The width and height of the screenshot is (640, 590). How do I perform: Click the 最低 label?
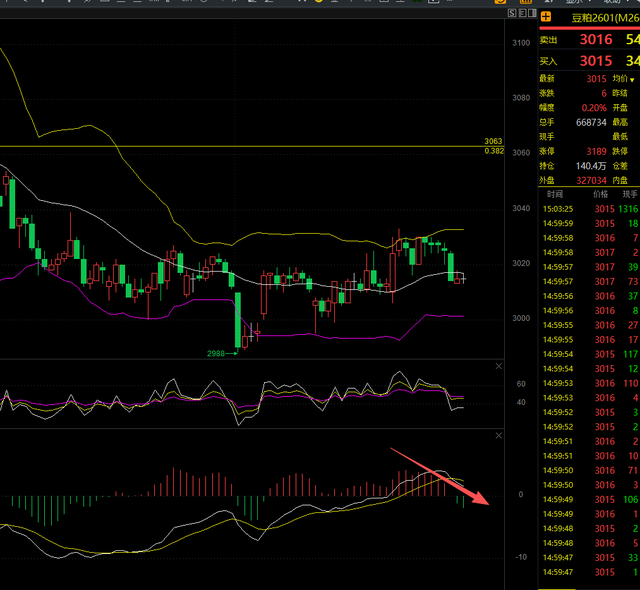620,137
